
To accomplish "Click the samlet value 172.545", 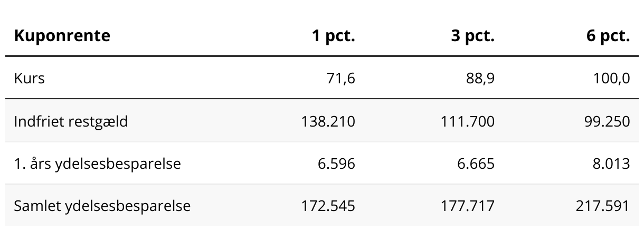I will click(328, 205).
